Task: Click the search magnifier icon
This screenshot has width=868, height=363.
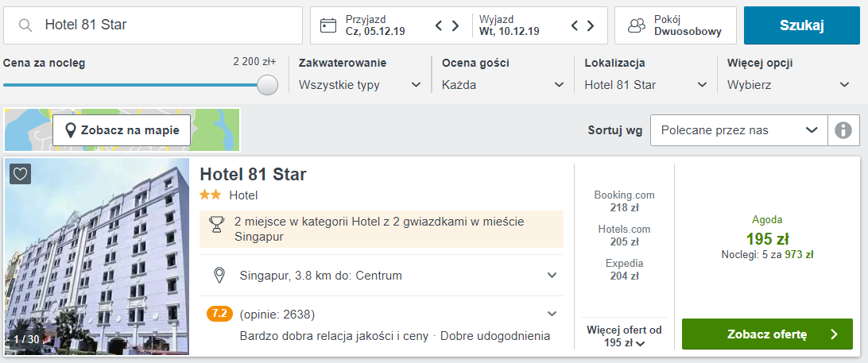Action: pyautogui.click(x=26, y=25)
